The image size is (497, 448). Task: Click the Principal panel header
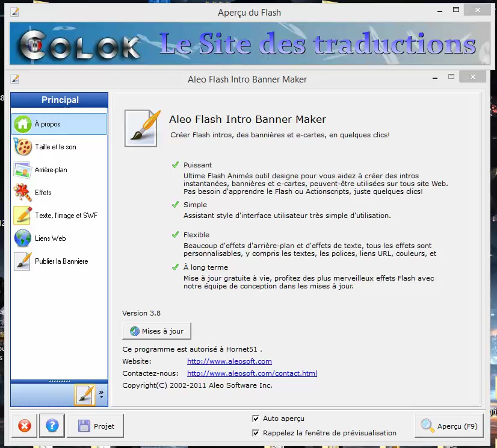click(x=59, y=100)
